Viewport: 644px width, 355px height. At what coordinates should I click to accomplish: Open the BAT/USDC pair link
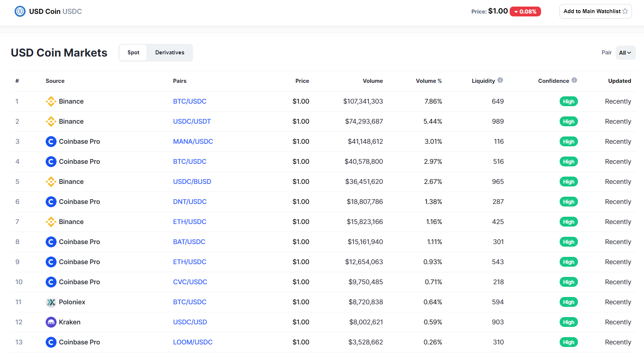189,242
